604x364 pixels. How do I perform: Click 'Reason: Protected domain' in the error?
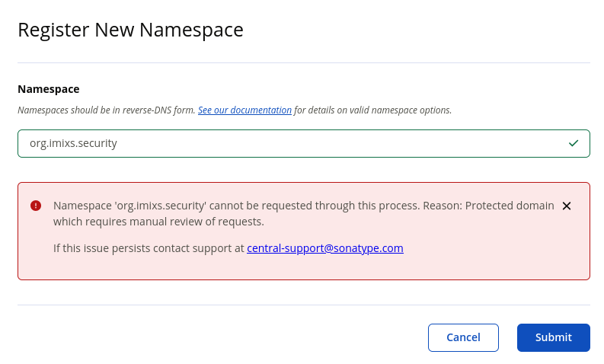tap(488, 206)
